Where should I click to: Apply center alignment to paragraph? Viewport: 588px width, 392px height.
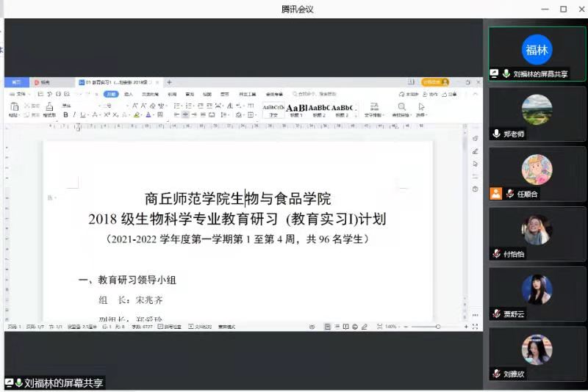click(x=185, y=115)
